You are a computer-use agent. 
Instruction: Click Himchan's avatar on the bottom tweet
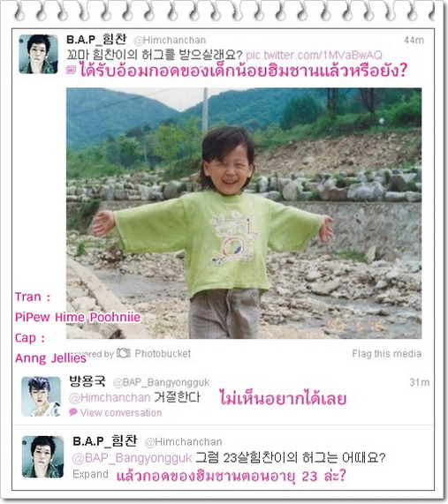[x=42, y=456]
